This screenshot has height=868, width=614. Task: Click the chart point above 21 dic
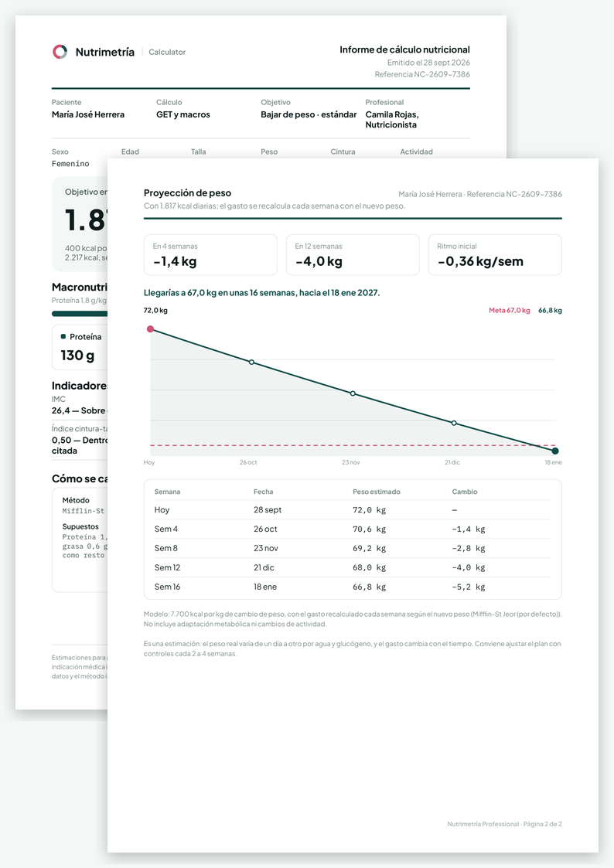(454, 423)
